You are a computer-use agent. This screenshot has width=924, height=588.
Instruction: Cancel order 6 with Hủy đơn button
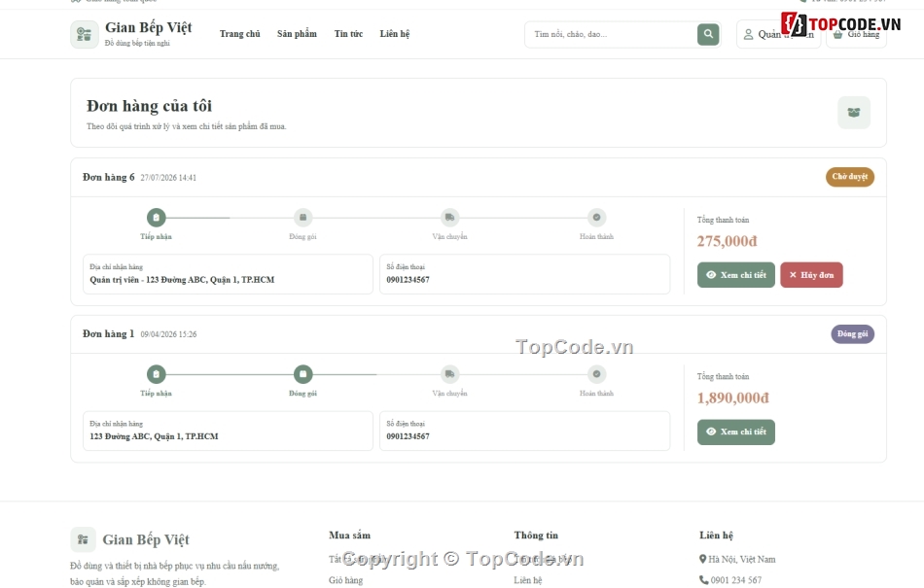tap(811, 275)
